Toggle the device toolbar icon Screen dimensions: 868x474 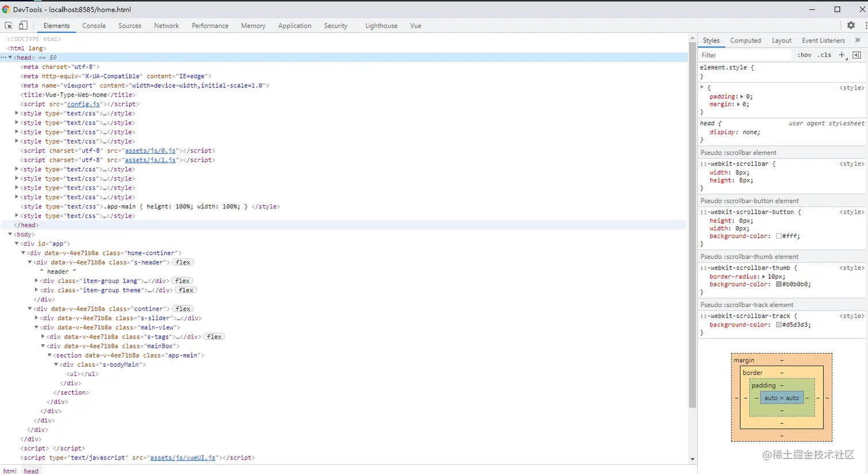[x=23, y=25]
